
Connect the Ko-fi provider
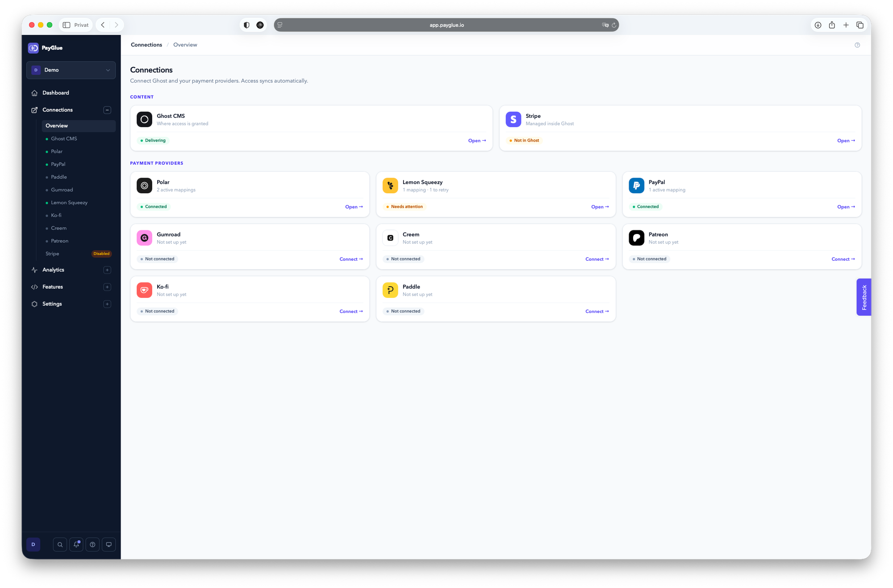351,311
